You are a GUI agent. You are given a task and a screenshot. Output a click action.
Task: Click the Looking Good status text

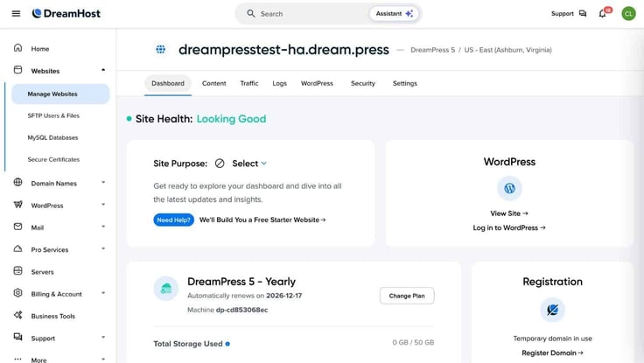click(231, 119)
